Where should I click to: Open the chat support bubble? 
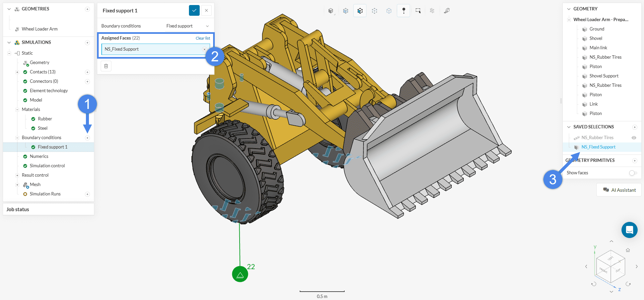tap(629, 230)
